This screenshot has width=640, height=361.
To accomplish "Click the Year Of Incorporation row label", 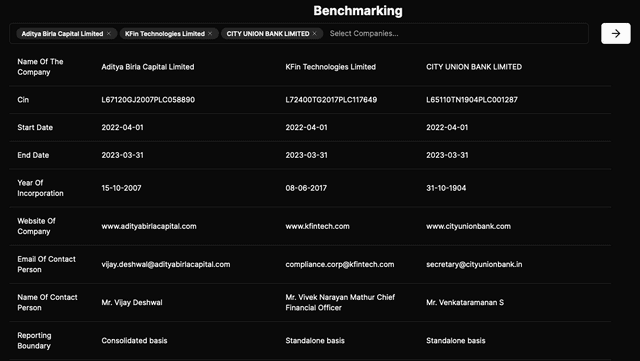I will coord(40,188).
